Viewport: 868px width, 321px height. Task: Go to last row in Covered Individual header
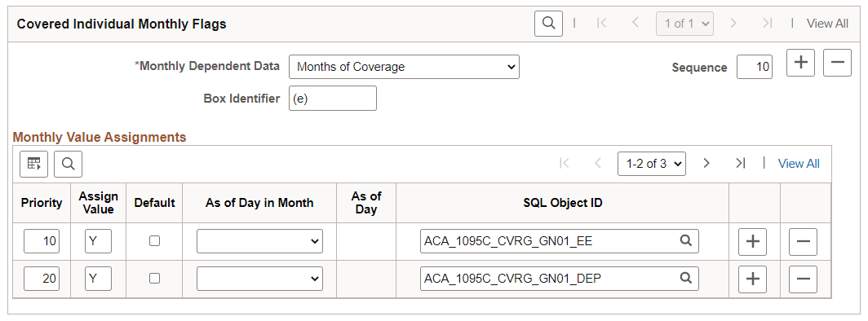pos(767,23)
